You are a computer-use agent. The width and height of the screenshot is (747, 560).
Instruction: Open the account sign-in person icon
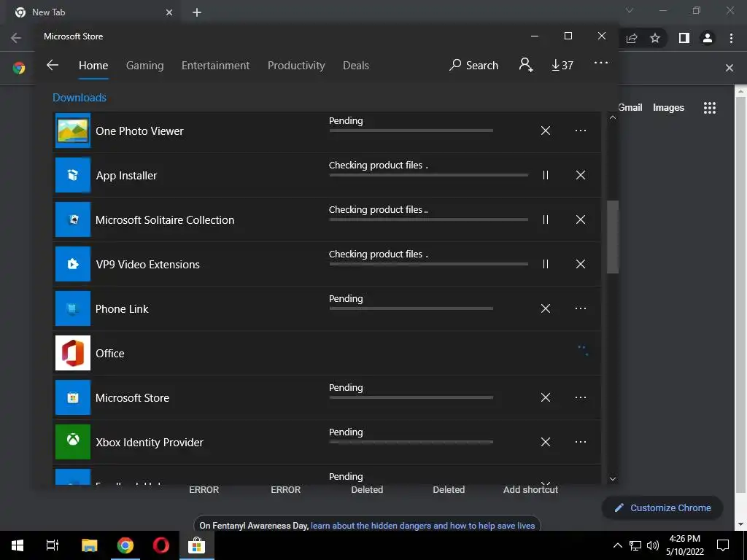[526, 65]
